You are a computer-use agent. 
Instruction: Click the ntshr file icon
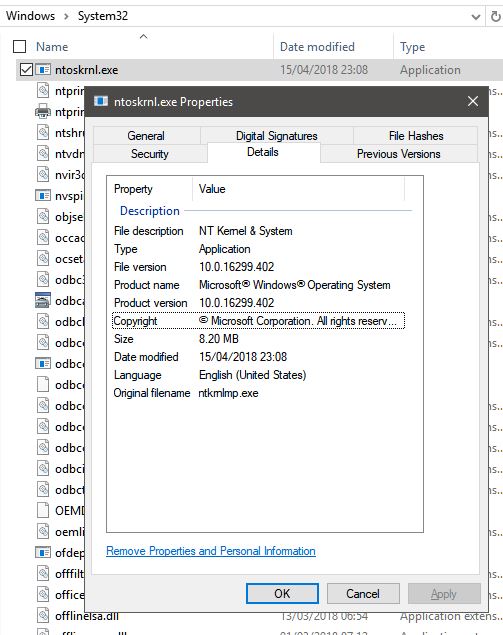(x=43, y=132)
